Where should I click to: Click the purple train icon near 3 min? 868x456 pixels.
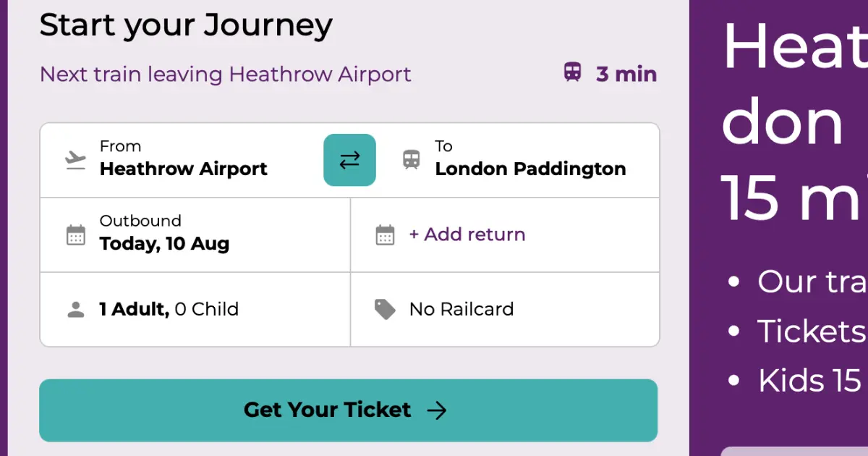coord(573,72)
